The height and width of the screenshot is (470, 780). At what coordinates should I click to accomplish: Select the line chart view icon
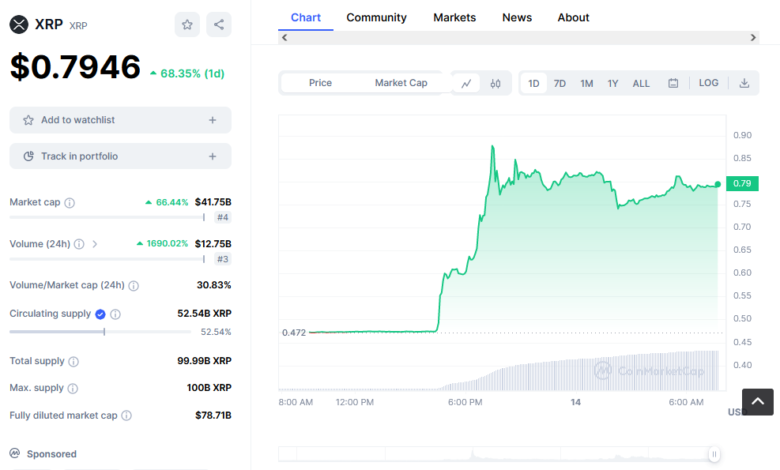click(x=466, y=83)
